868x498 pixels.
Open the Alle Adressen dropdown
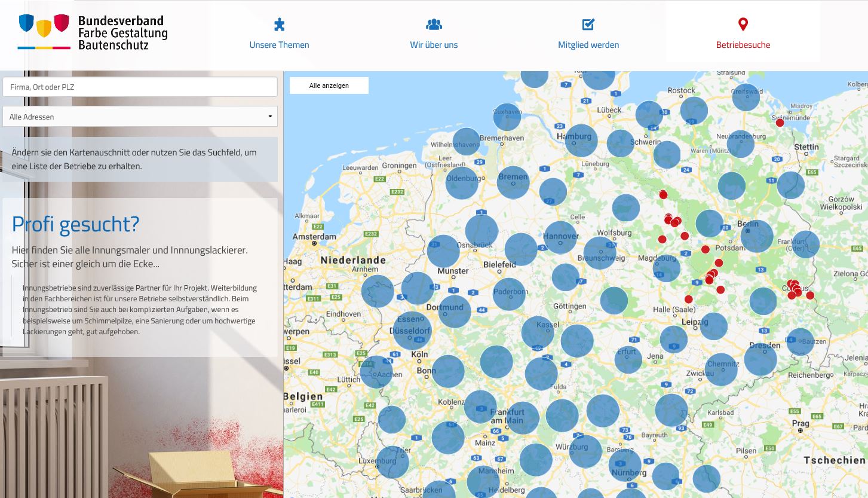tap(140, 117)
